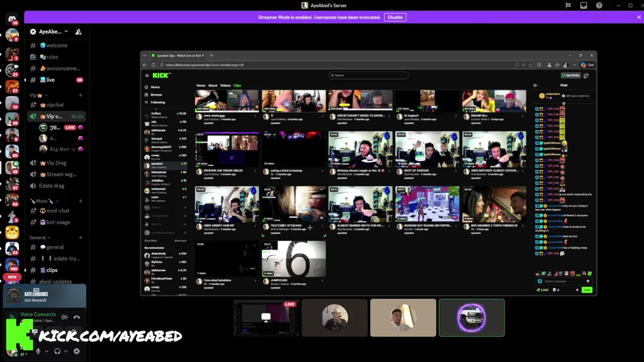Select the LIVE screen-share tile in the voice call
This screenshot has width=644, height=362.
(266, 318)
